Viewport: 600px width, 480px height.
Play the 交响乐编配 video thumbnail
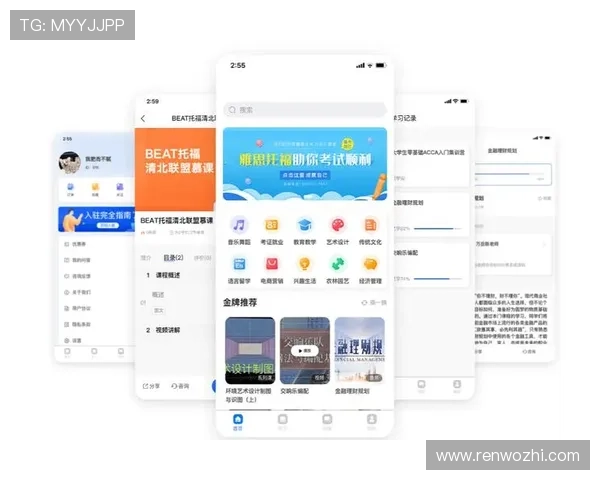tap(305, 350)
